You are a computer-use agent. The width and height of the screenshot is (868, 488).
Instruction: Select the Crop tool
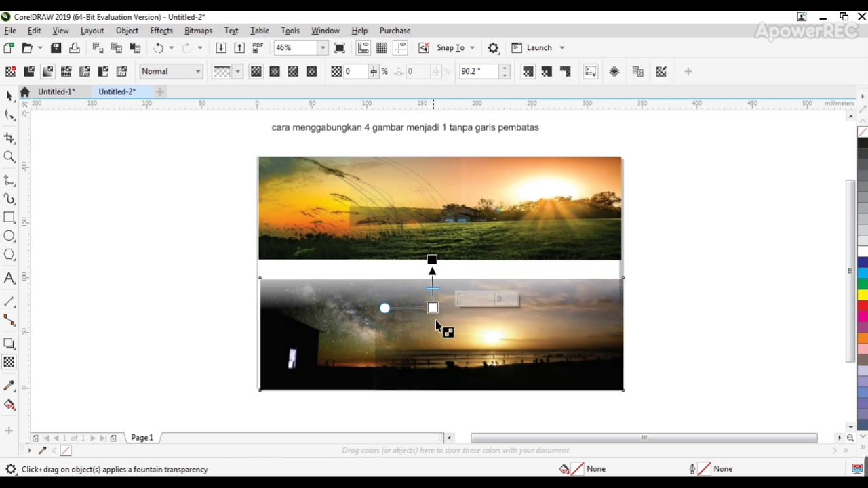coord(9,138)
